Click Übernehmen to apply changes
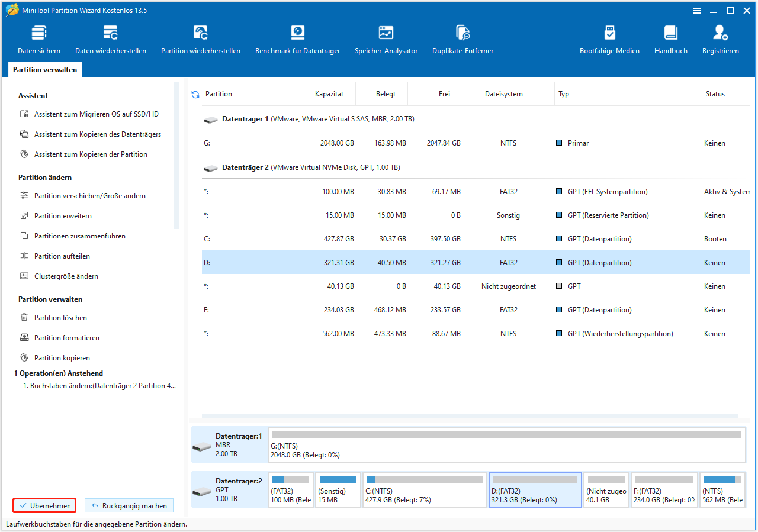Image resolution: width=758 pixels, height=532 pixels. pyautogui.click(x=45, y=506)
